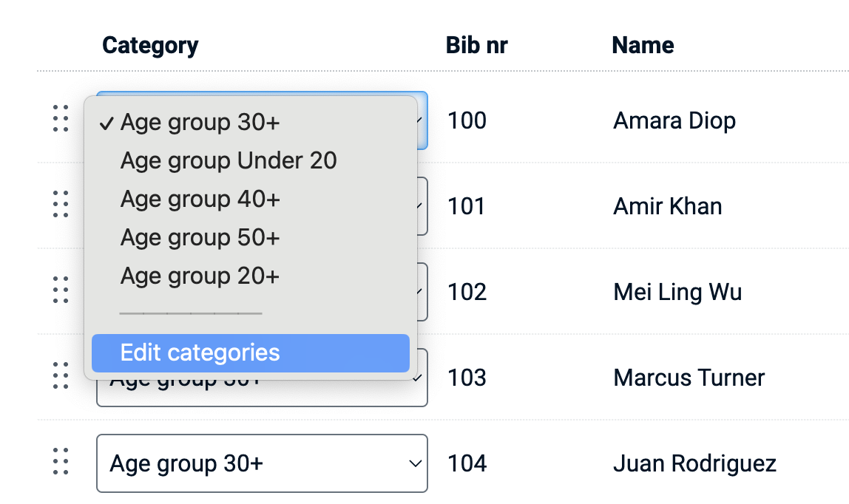849x504 pixels.
Task: Click drag handle for Amir Khan row
Action: [61, 205]
